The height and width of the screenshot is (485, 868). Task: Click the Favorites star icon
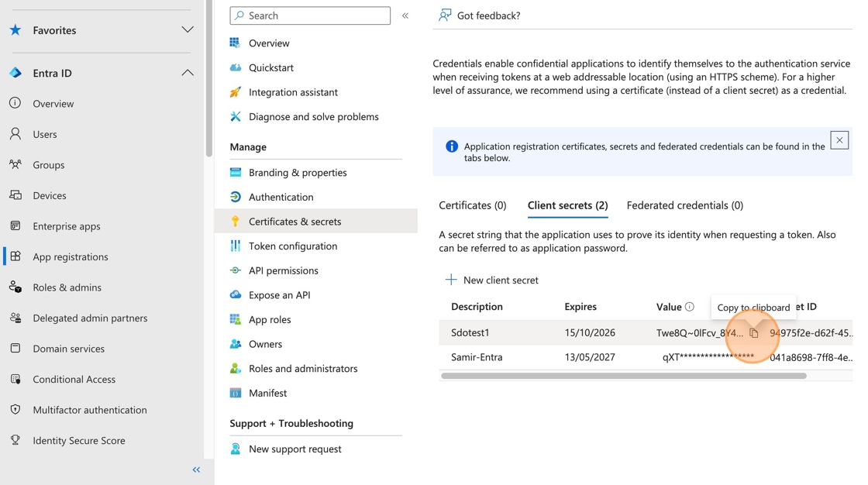15,30
